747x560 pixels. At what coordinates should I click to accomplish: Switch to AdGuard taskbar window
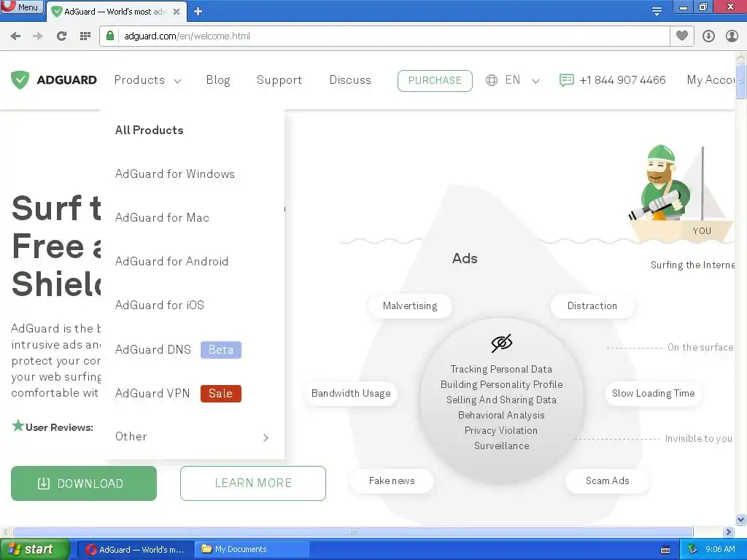click(135, 550)
